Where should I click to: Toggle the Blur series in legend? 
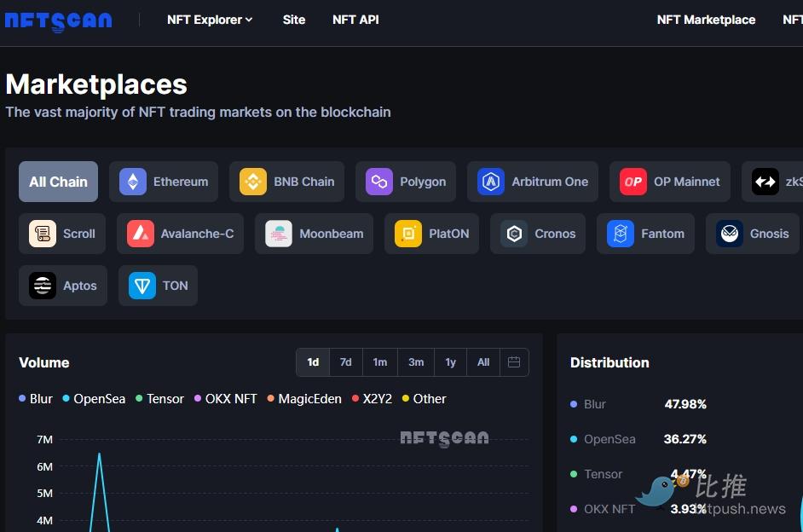click(x=36, y=399)
